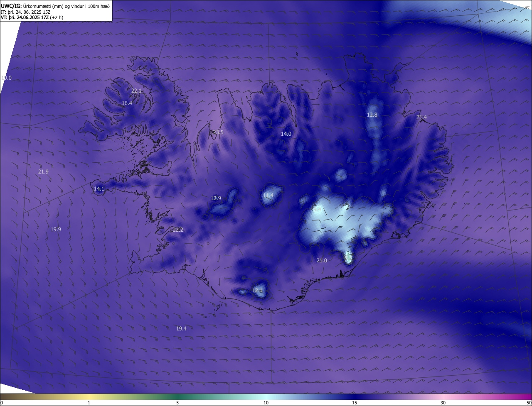Click the 22.1 value in the Westfjords
This screenshot has height=406, width=532.
pyautogui.click(x=137, y=90)
